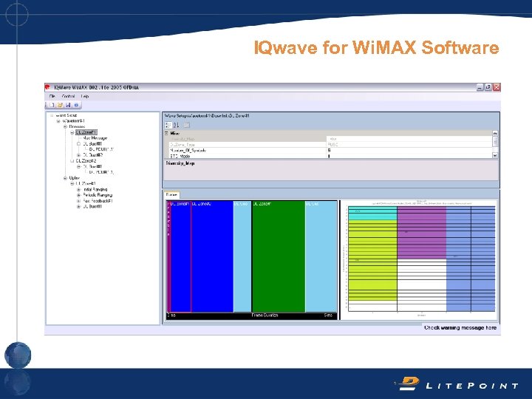Click the green UL Zone#1 block in frame view
The width and height of the screenshot is (532, 399).
coord(279,256)
